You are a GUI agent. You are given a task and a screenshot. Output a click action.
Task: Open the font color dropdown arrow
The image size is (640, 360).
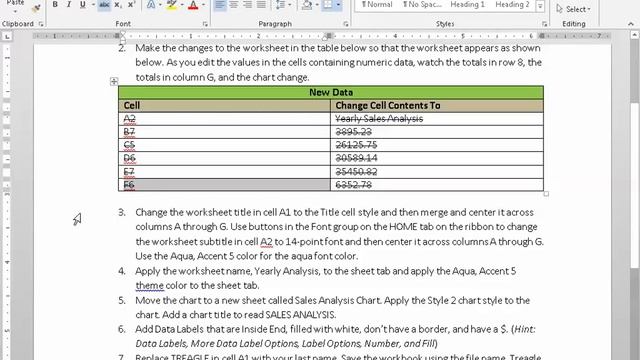203,4
